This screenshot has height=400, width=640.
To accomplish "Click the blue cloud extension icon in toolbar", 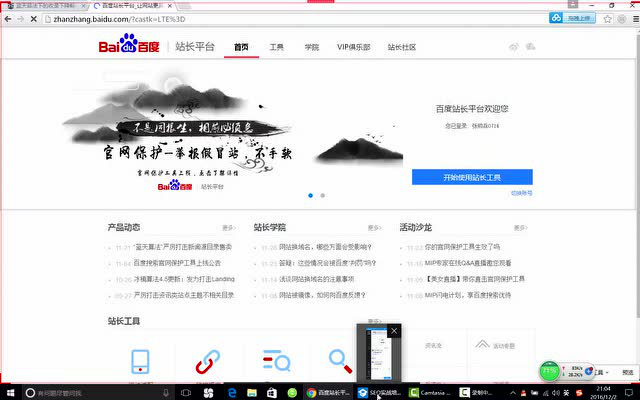I will [x=556, y=18].
